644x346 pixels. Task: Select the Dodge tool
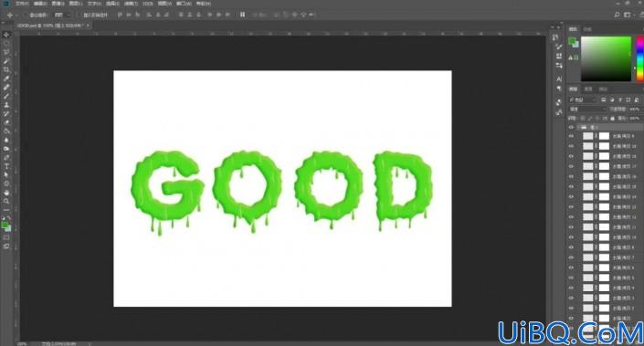pyautogui.click(x=6, y=149)
